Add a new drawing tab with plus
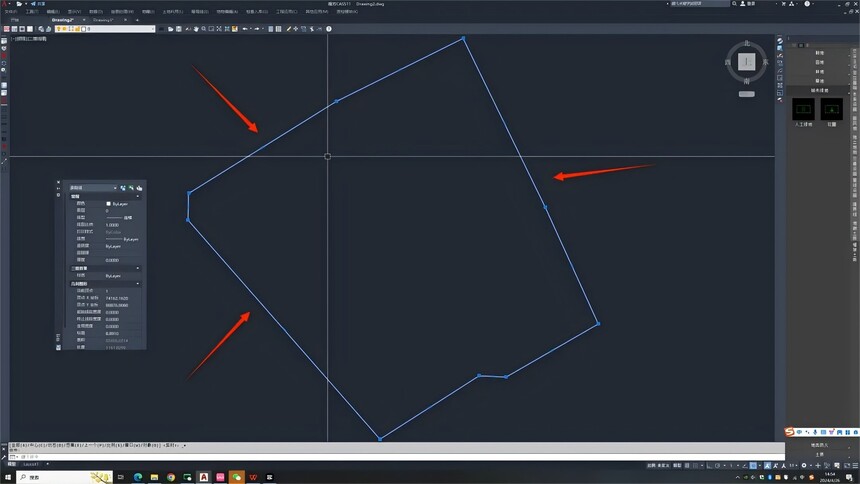Screen dimensions: 860x484 point(137,20)
